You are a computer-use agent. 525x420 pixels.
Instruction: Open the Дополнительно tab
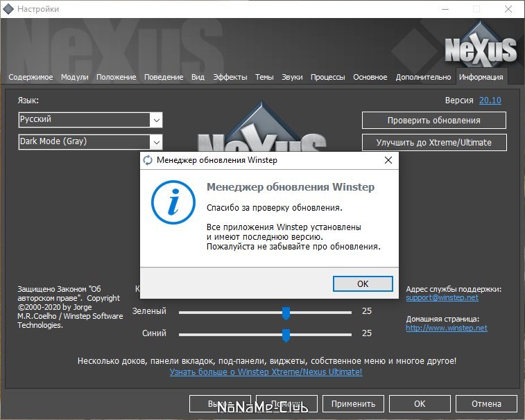pos(423,77)
